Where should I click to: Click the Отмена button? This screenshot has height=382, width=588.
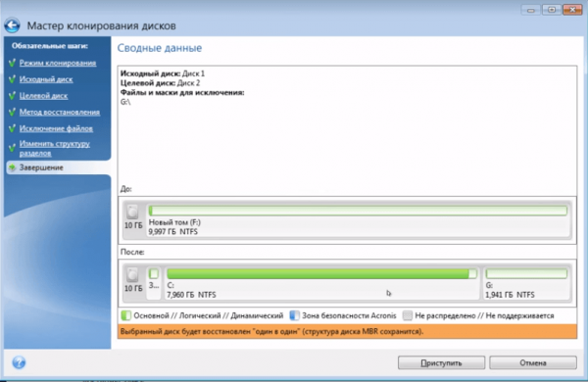click(533, 362)
